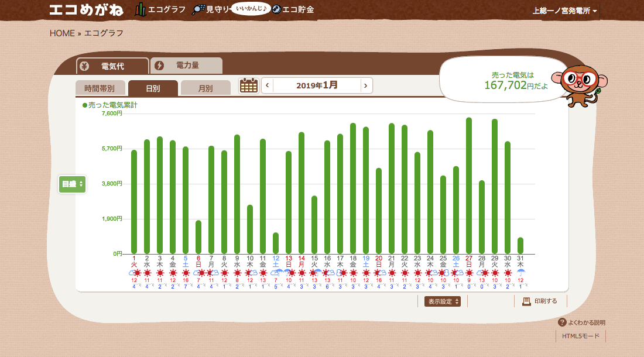
Task: Click date label 19 土
Action: tap(366, 262)
